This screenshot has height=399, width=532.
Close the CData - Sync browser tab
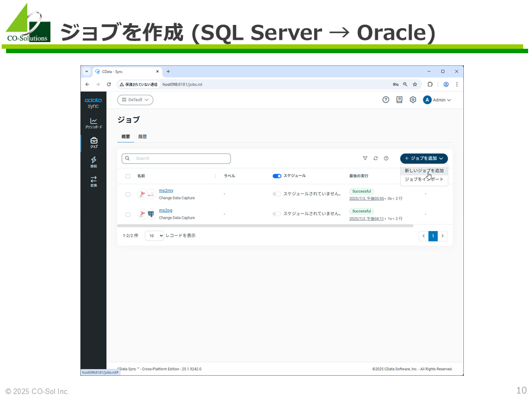point(157,71)
